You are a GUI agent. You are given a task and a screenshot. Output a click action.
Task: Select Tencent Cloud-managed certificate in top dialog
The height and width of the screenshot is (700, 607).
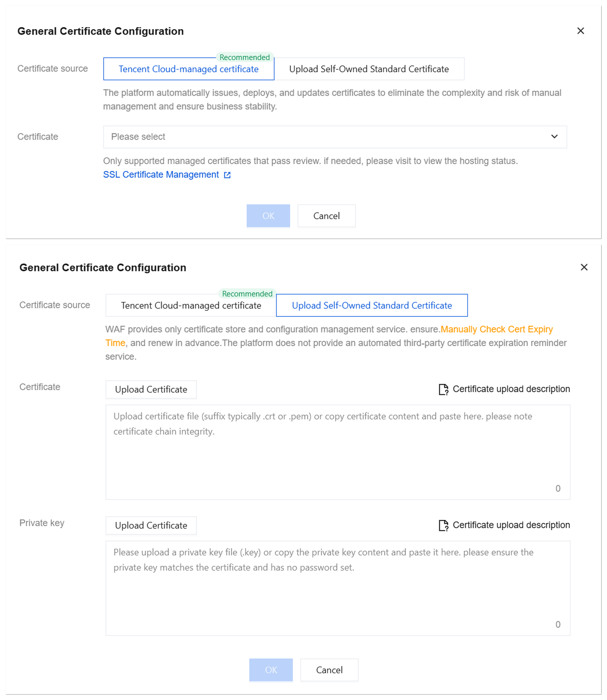[x=189, y=69]
